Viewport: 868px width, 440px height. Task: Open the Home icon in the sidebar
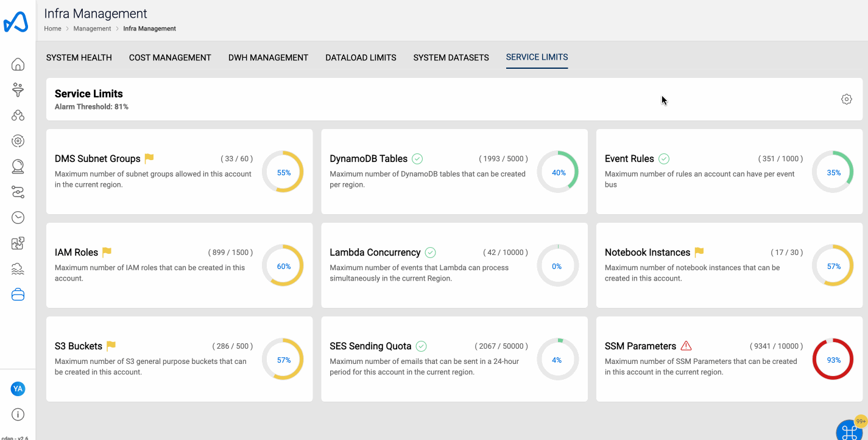point(18,65)
